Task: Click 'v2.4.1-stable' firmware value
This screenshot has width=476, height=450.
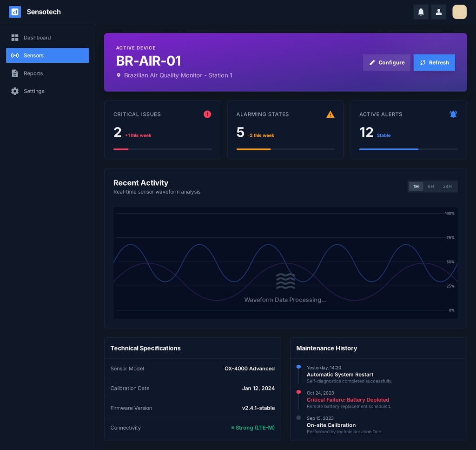Action: [258, 408]
